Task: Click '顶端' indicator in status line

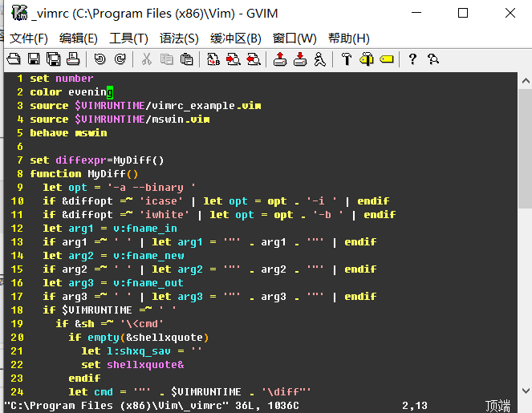Action: tap(497, 406)
